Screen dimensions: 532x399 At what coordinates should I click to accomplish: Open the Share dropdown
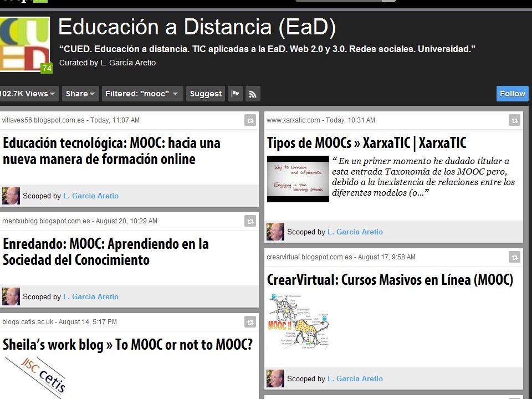[80, 94]
